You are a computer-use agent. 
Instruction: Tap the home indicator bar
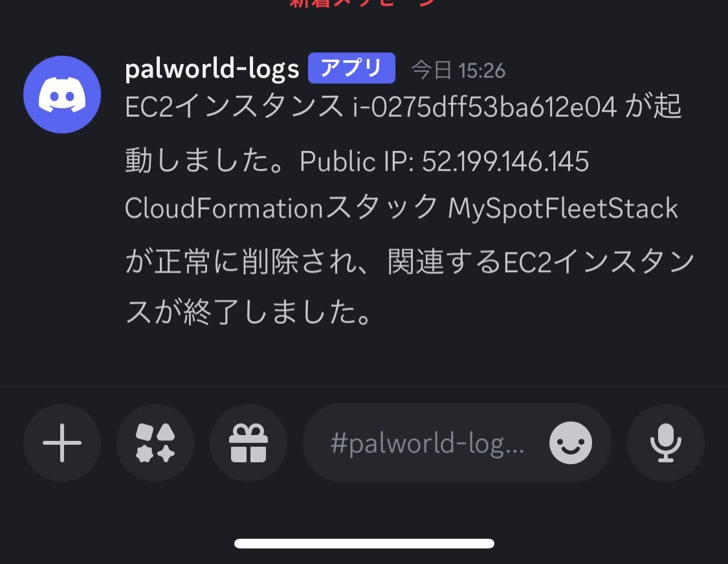(x=364, y=543)
